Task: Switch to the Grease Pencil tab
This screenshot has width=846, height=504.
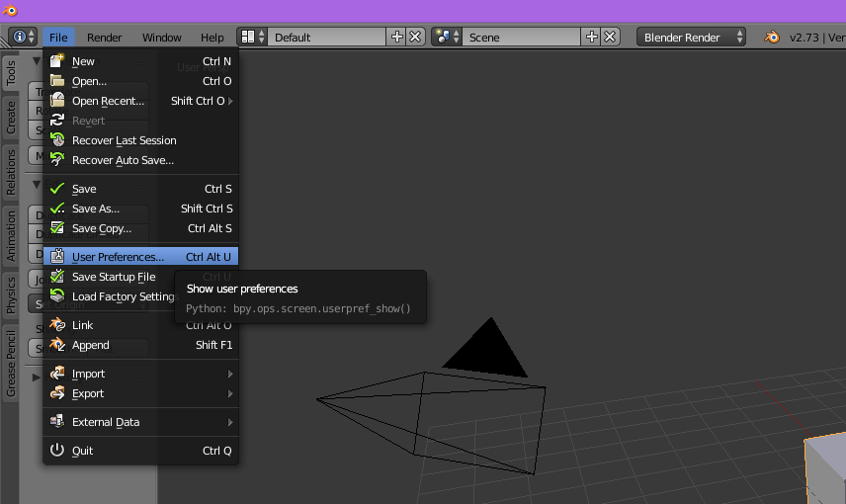Action: tap(10, 363)
